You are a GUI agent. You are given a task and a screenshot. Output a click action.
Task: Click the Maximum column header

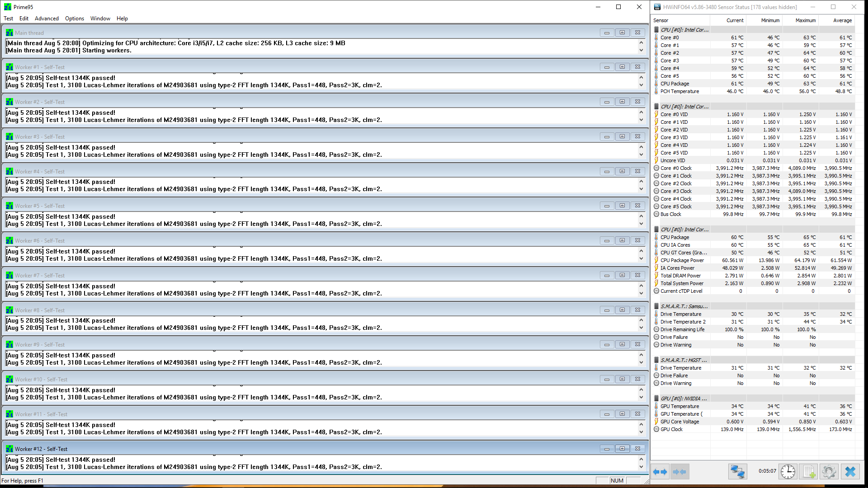click(801, 20)
